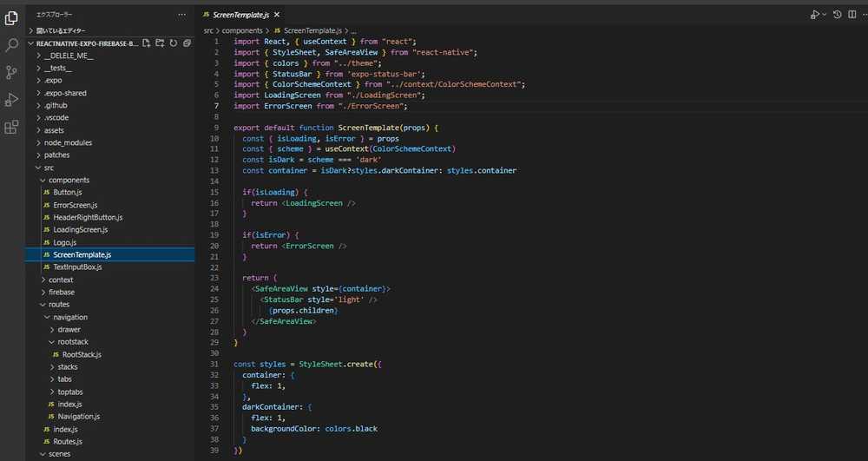
Task: Select ScreenTemplate.js in the explorer tree
Action: click(x=111, y=254)
